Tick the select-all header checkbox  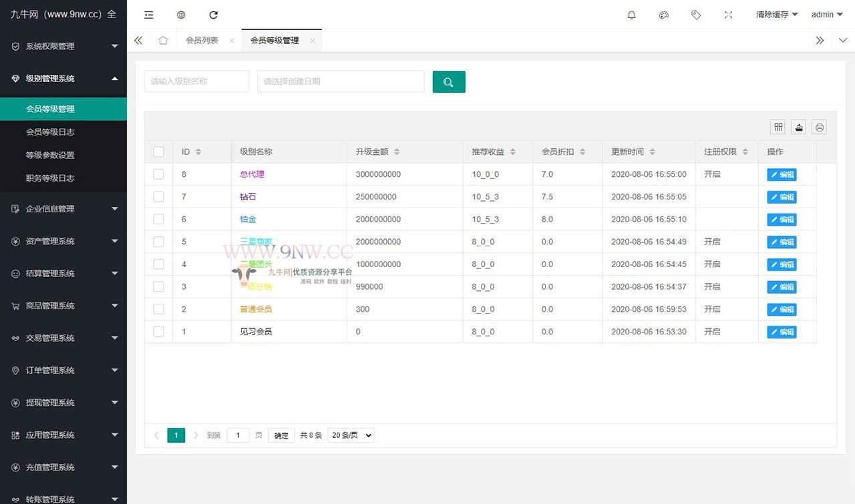[158, 152]
